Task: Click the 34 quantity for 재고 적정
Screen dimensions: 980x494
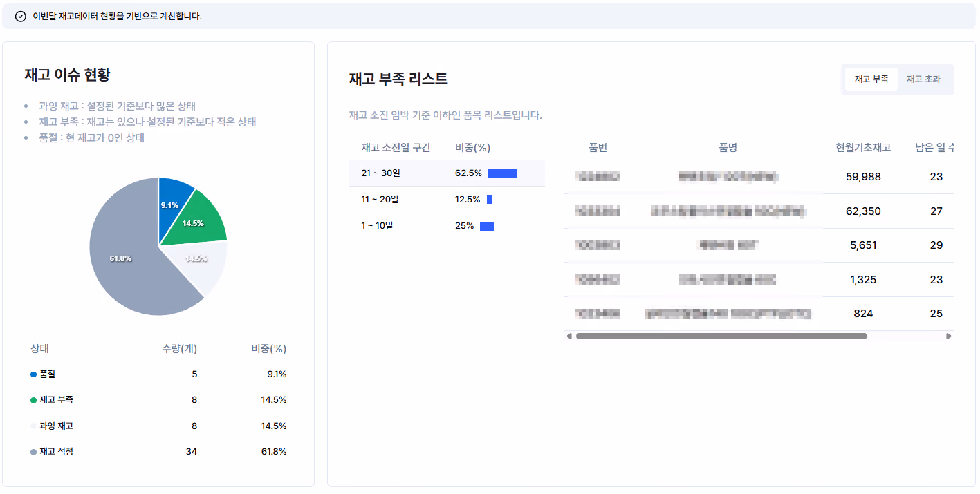Action: pyautogui.click(x=192, y=452)
